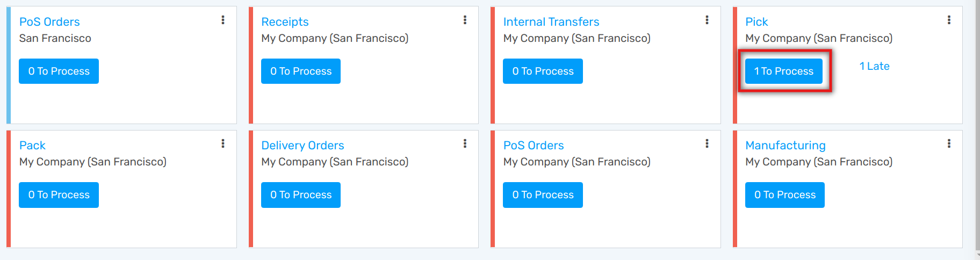Open kebab menu on the top-left PoS Orders card
Viewport: 980px width, 260px height.
click(x=223, y=20)
